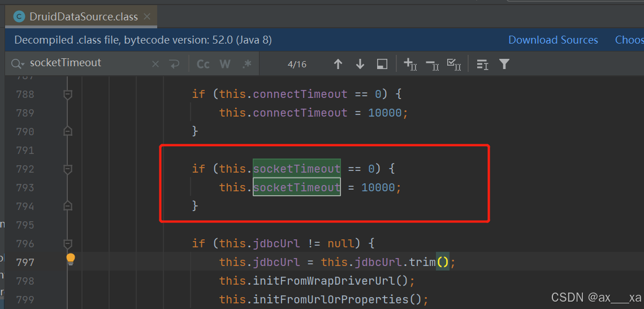Toggle search in selection icon

pyautogui.click(x=382, y=64)
